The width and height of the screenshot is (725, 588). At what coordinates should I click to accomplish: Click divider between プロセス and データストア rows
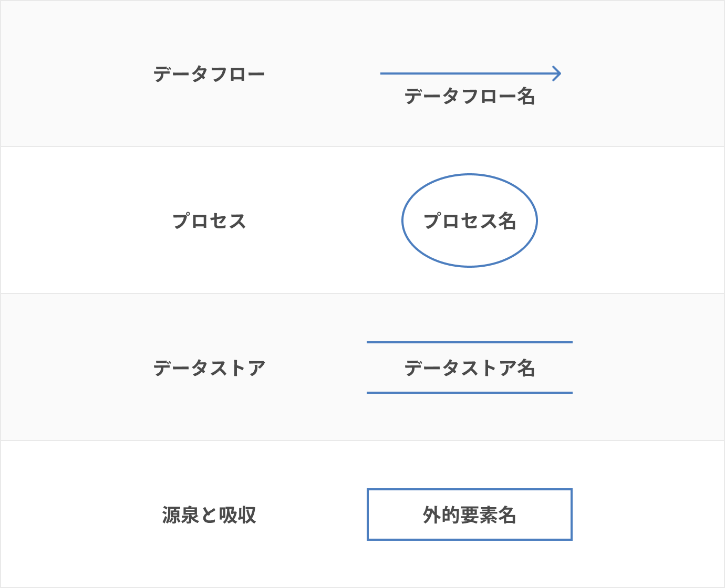pos(362,293)
